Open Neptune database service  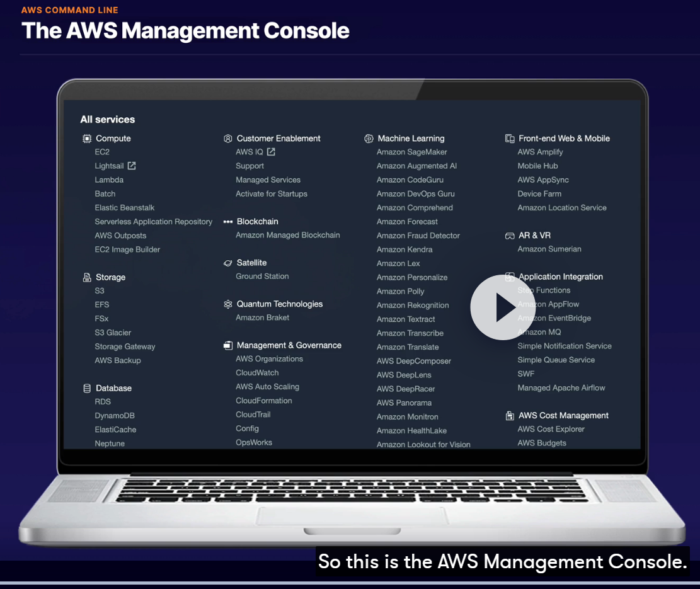coord(110,444)
